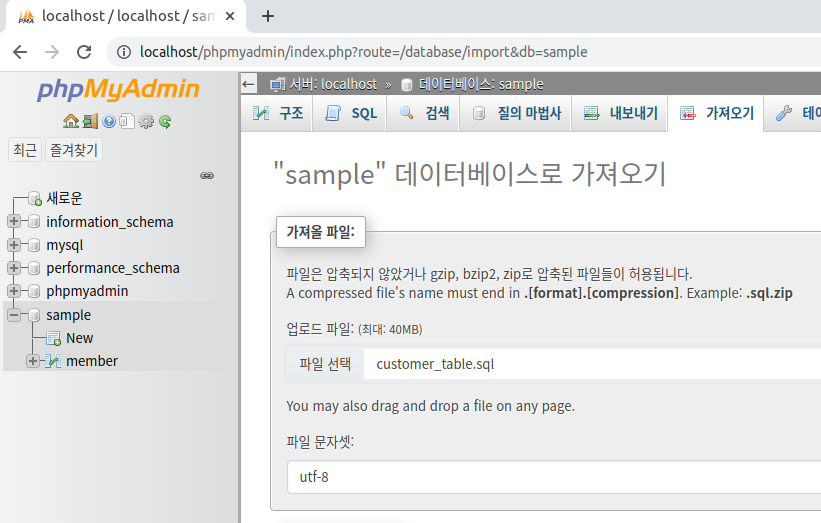Select performance_schema in database tree
Image resolution: width=821 pixels, height=523 pixels.
pyautogui.click(x=113, y=268)
